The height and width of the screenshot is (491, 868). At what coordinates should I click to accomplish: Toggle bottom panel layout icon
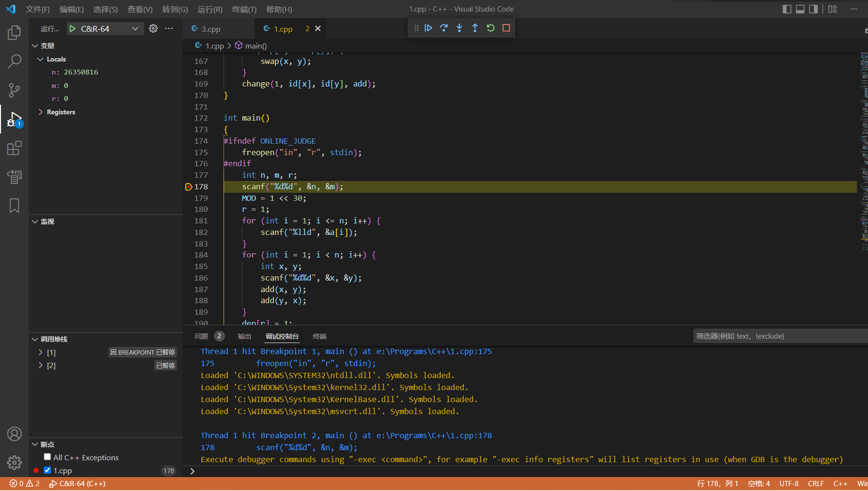click(800, 9)
